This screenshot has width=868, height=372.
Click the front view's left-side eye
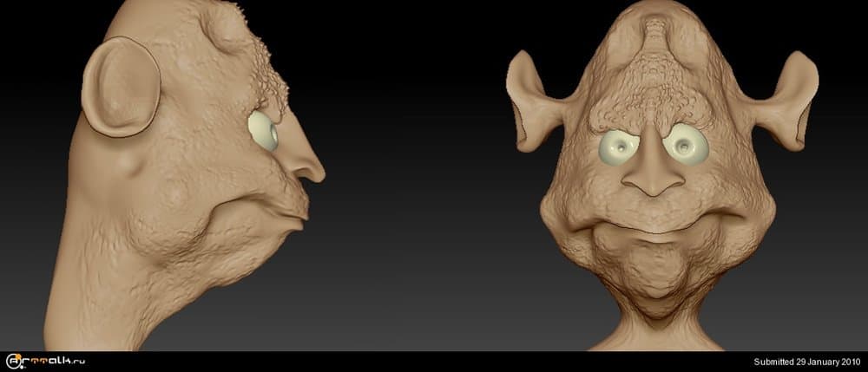point(618,149)
